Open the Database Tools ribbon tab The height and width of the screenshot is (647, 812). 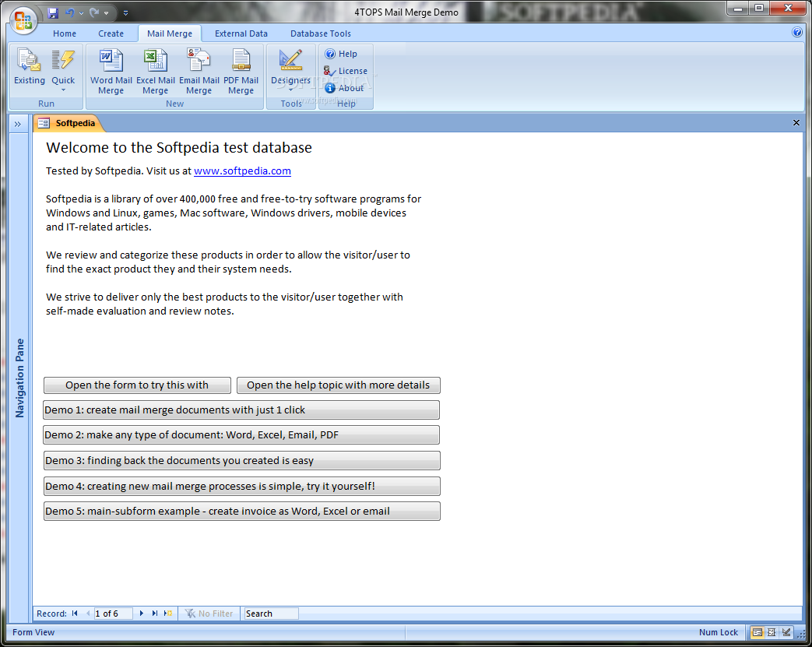[x=321, y=33]
